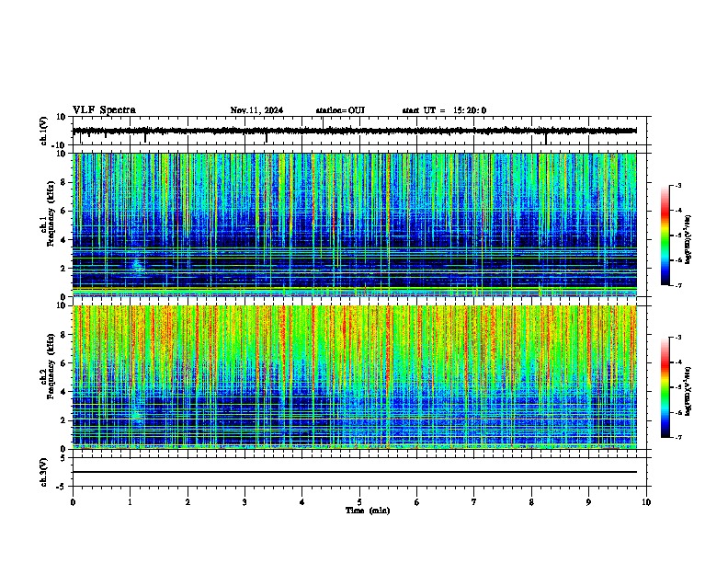This screenshot has height=563, width=728.
Task: Click the date 'Nov.11, 2024'
Action: [256, 110]
